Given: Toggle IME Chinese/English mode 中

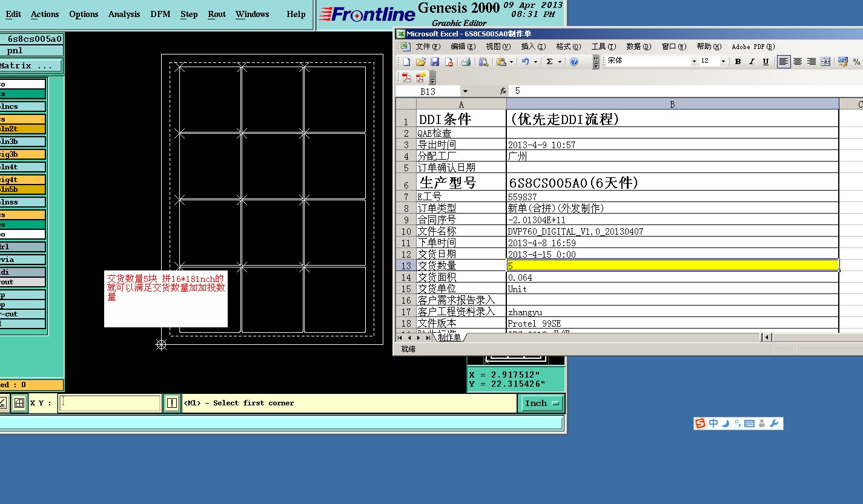Looking at the screenshot, I should tap(713, 424).
